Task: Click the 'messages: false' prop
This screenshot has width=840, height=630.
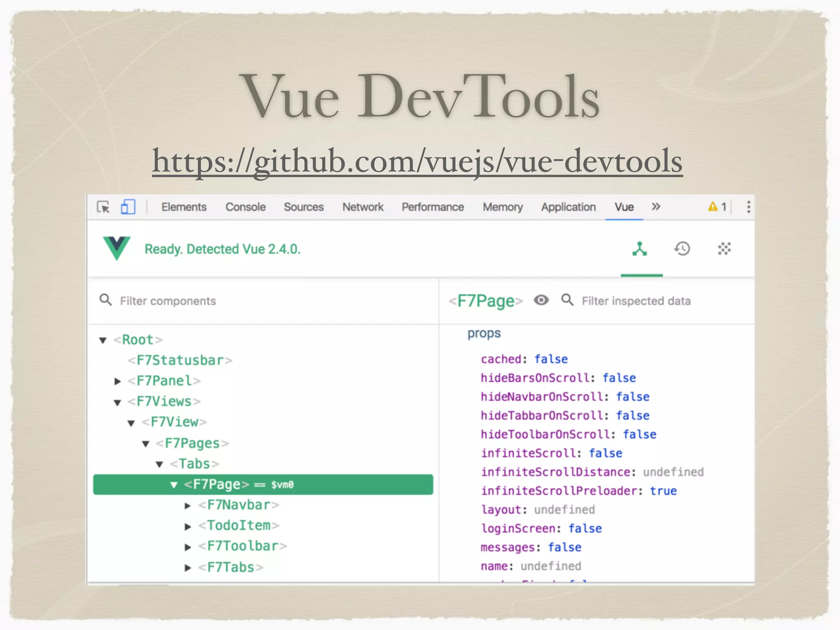Action: click(531, 548)
